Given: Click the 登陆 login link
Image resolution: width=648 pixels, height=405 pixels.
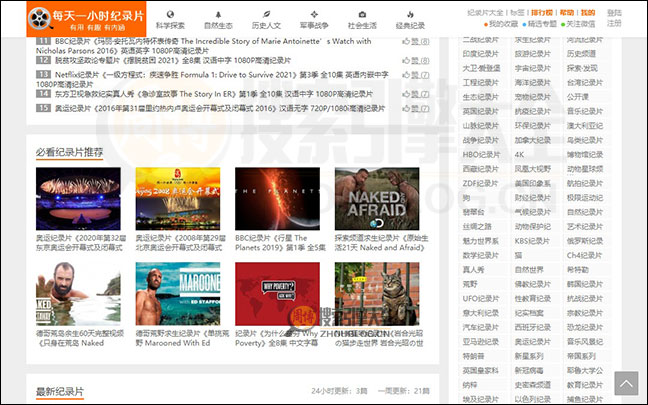Looking at the screenshot, I should 614,12.
